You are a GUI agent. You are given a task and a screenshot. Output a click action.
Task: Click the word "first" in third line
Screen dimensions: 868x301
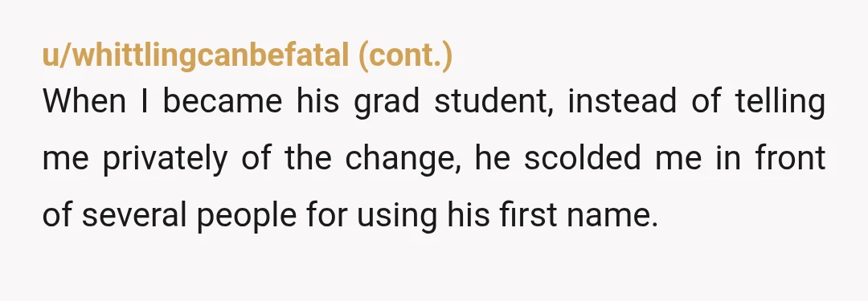[x=528, y=214]
